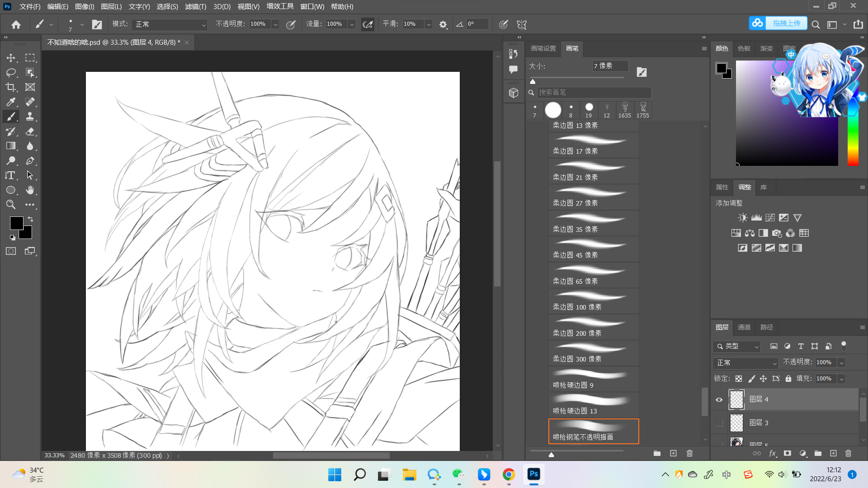Click the brush size slider

(x=576, y=78)
